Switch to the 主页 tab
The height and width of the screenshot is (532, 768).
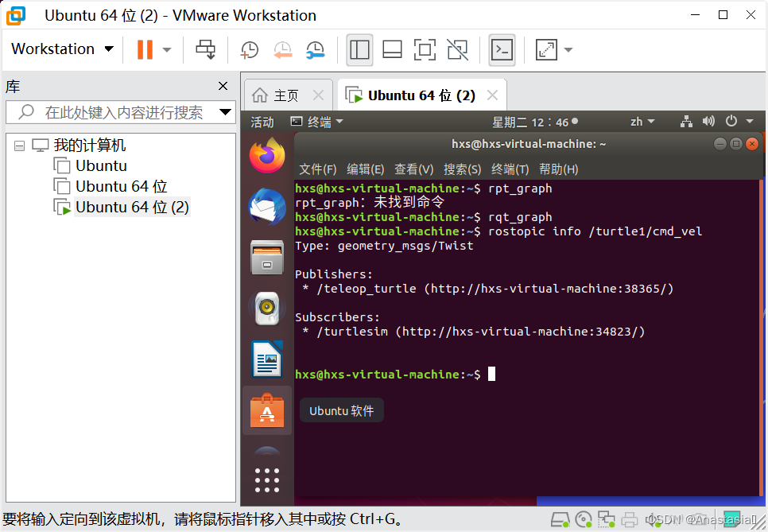pyautogui.click(x=288, y=94)
